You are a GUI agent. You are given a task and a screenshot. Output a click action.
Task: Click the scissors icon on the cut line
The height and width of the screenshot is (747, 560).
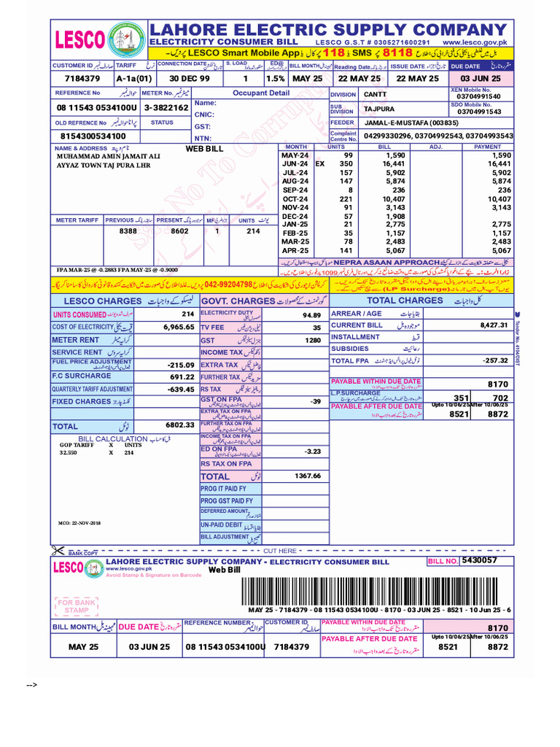point(58,551)
